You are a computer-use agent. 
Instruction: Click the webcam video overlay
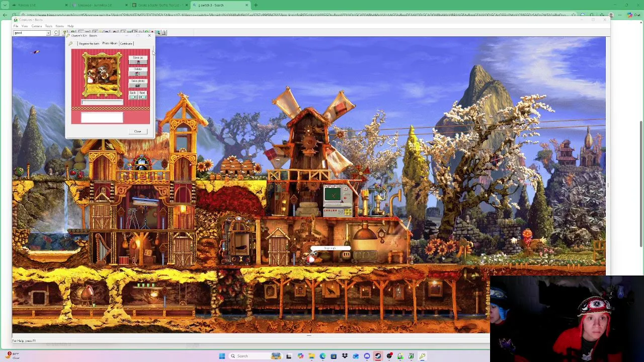click(567, 319)
